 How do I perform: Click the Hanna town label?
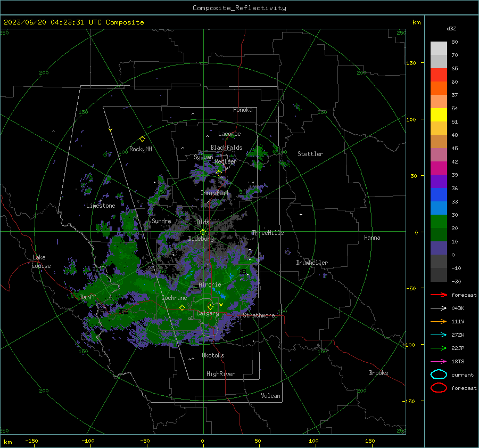[372, 238]
